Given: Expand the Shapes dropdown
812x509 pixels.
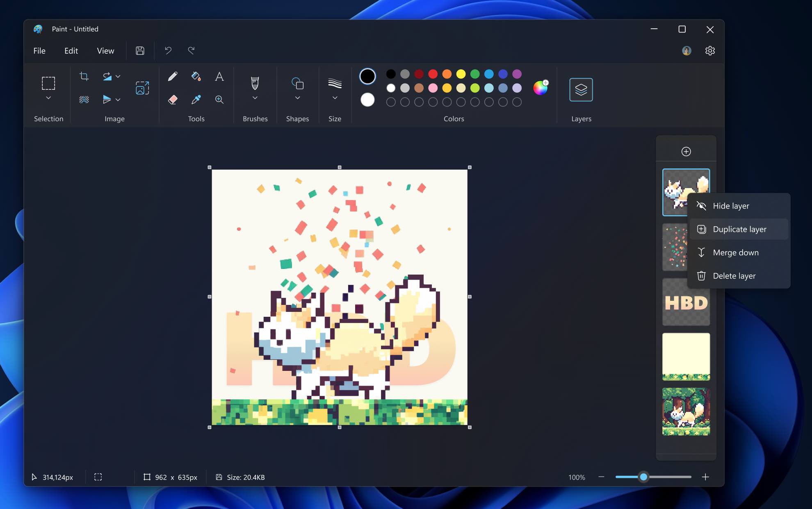Looking at the screenshot, I should tap(297, 99).
